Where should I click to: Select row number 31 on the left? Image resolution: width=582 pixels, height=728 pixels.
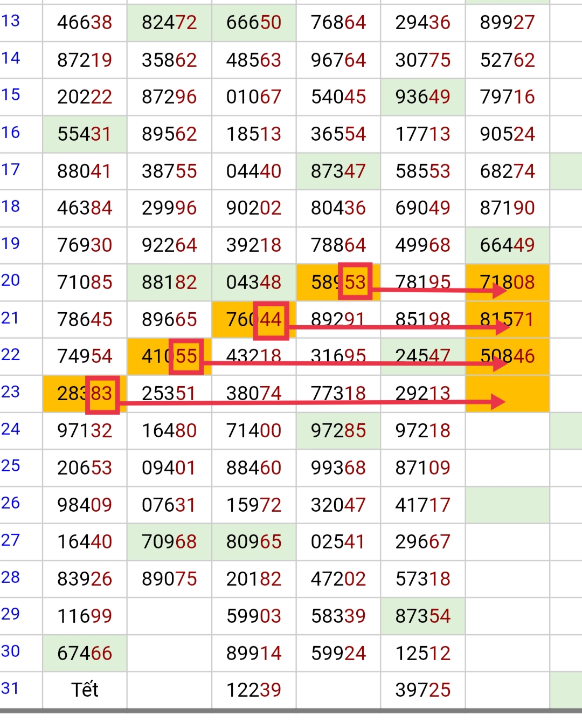pos(11,689)
